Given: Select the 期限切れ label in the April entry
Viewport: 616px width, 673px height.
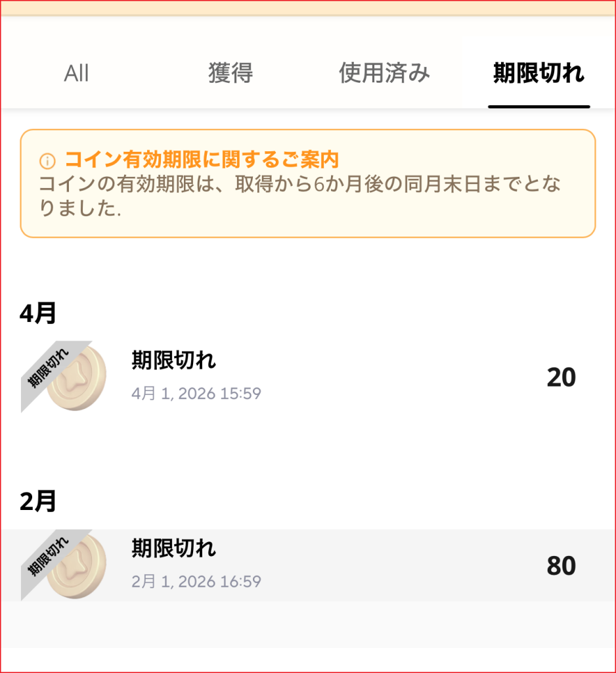Looking at the screenshot, I should point(173,360).
